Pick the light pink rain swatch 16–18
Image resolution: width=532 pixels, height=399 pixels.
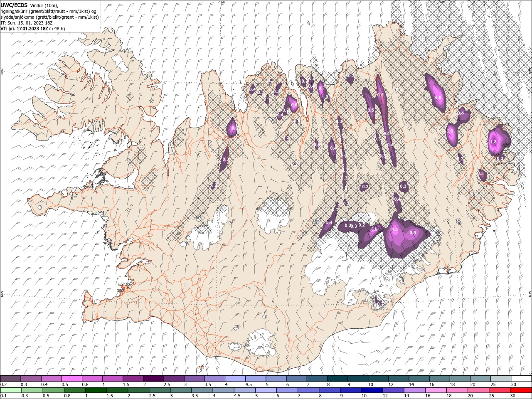(x=436, y=390)
